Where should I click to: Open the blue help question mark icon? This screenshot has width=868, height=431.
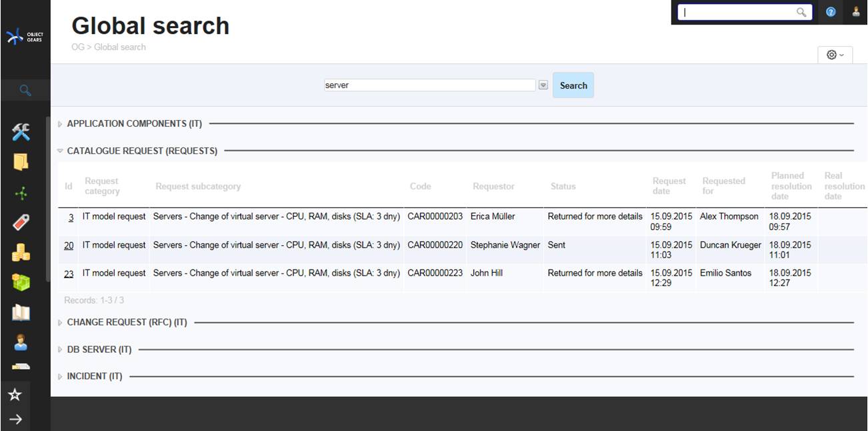click(x=831, y=12)
